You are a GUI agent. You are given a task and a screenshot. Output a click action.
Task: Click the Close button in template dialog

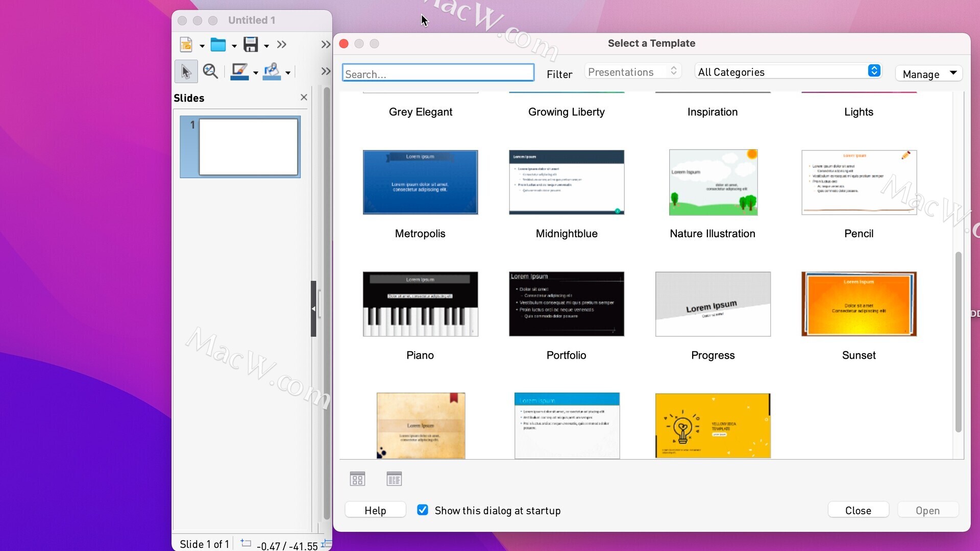pyautogui.click(x=858, y=510)
